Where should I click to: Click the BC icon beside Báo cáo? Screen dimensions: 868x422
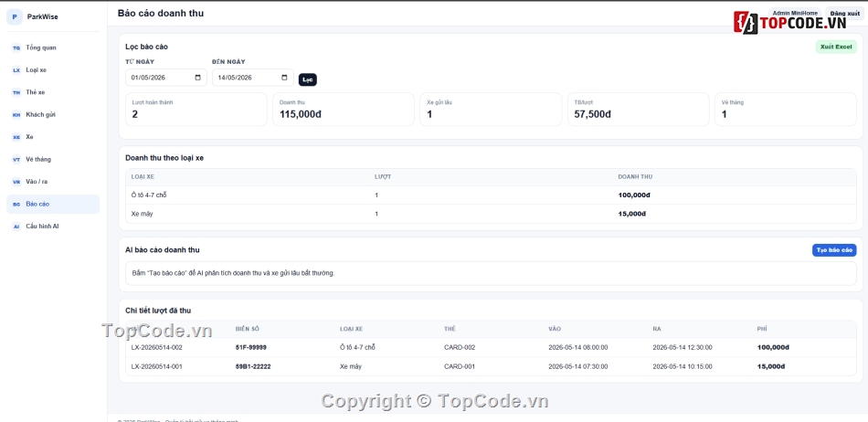tap(16, 204)
